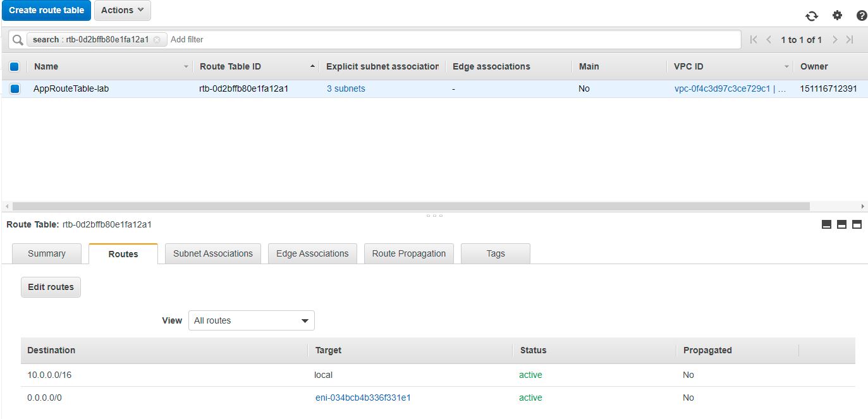
Task: Click the Target column header in routes
Action: pyautogui.click(x=328, y=350)
